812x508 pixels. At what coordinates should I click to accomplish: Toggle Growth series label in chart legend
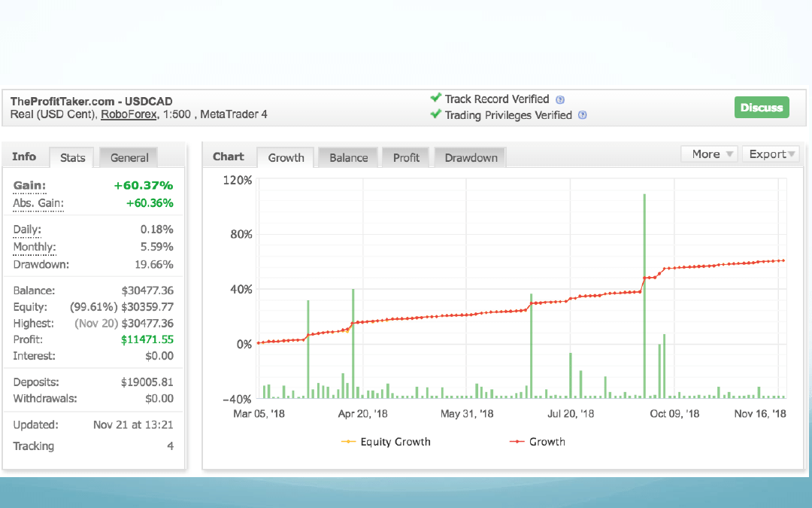(x=547, y=442)
